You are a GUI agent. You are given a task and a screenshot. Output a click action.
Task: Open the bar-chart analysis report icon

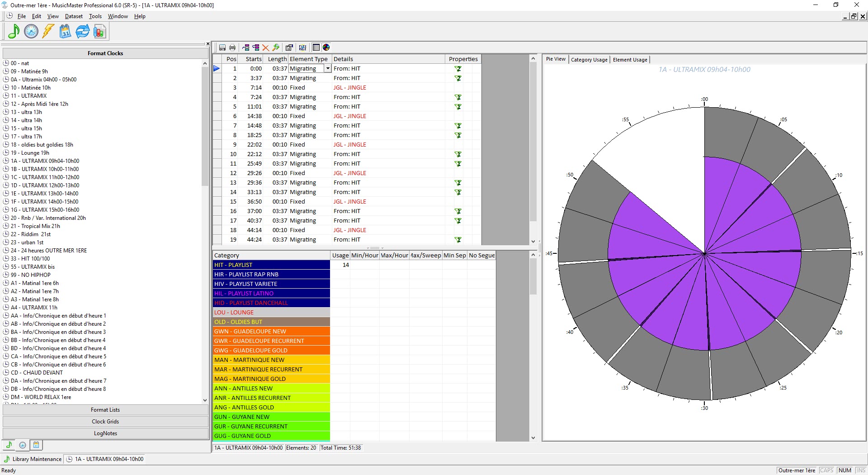click(99, 32)
